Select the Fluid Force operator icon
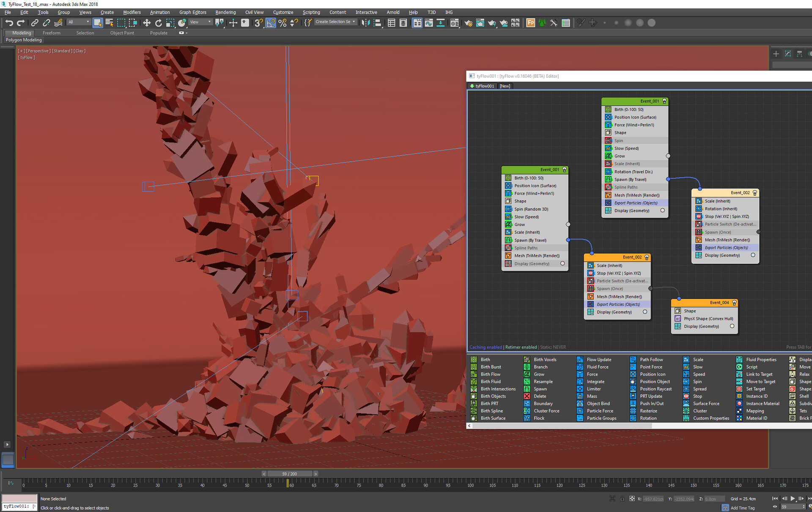The width and height of the screenshot is (812, 512). pos(580,367)
